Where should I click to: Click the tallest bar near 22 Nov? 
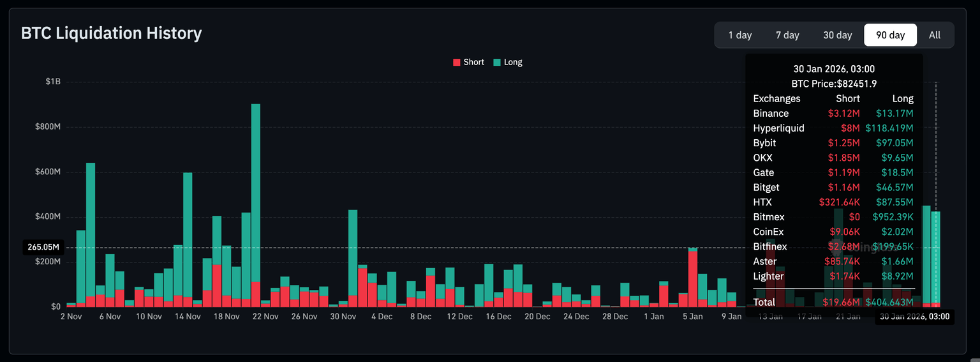coord(255,192)
